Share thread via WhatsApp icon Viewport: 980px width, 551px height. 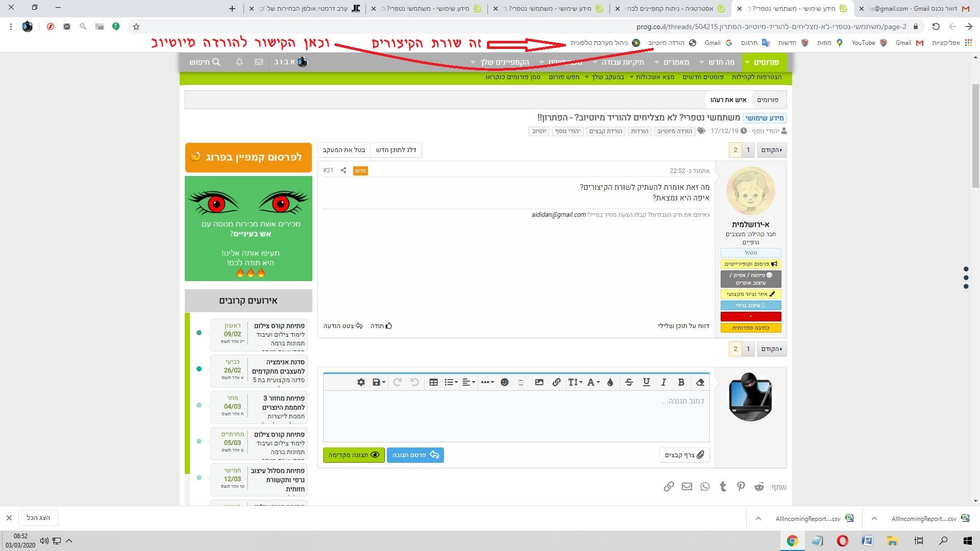click(x=705, y=487)
